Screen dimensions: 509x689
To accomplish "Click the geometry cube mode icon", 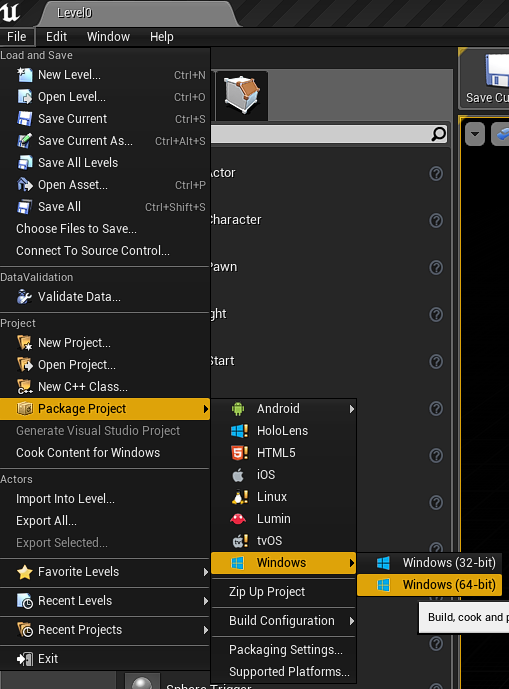I will pyautogui.click(x=242, y=95).
